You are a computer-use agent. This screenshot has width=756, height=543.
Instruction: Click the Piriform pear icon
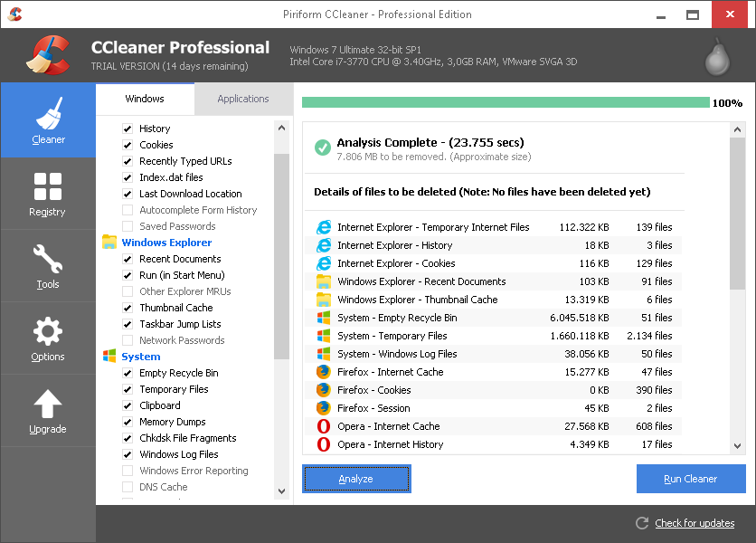(x=717, y=56)
